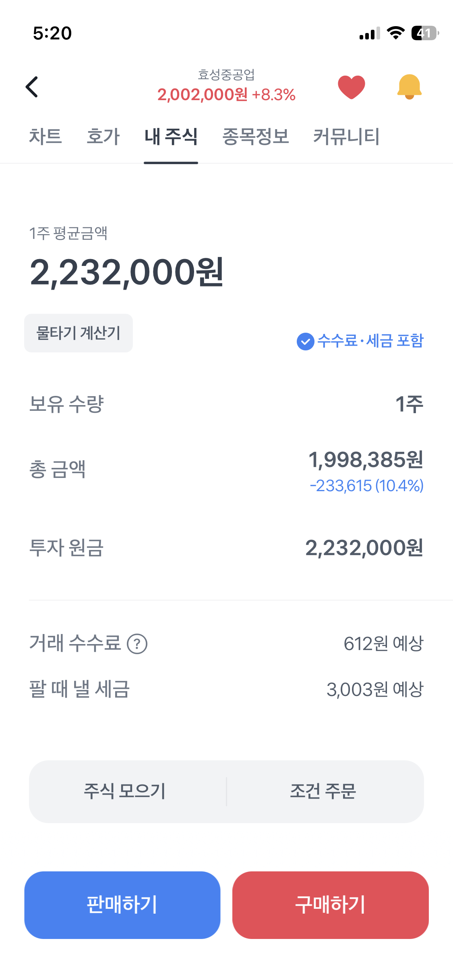Tap the question mark icon beside 거래 수수료
Image resolution: width=453 pixels, height=980 pixels.
click(x=137, y=644)
